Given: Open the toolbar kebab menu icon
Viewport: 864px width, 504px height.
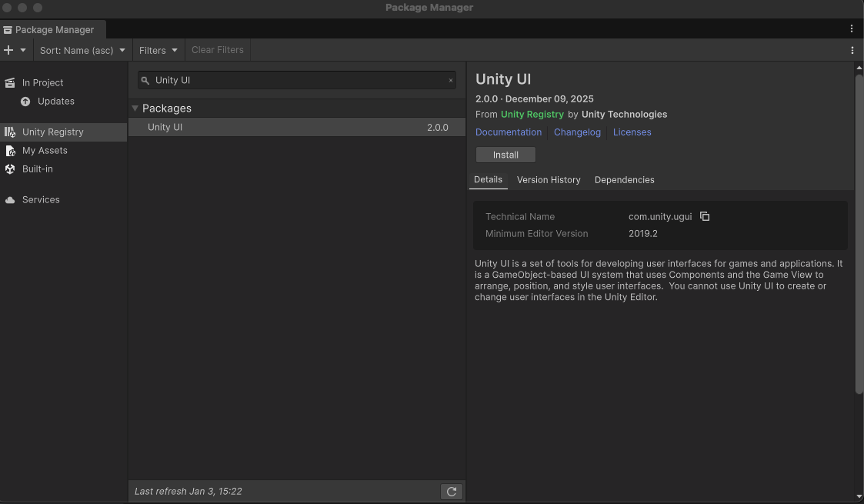Looking at the screenshot, I should click(852, 50).
